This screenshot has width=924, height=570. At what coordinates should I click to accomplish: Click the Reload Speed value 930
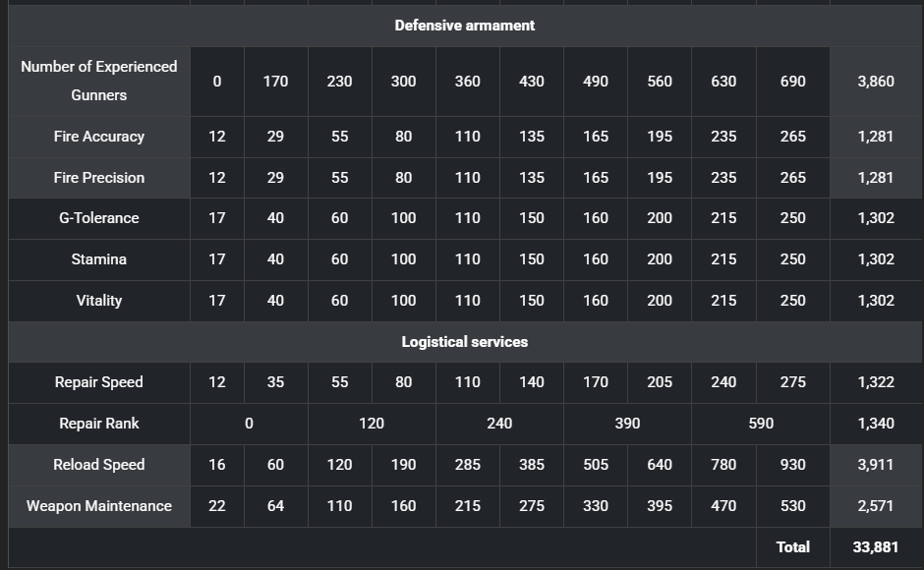[x=792, y=465]
